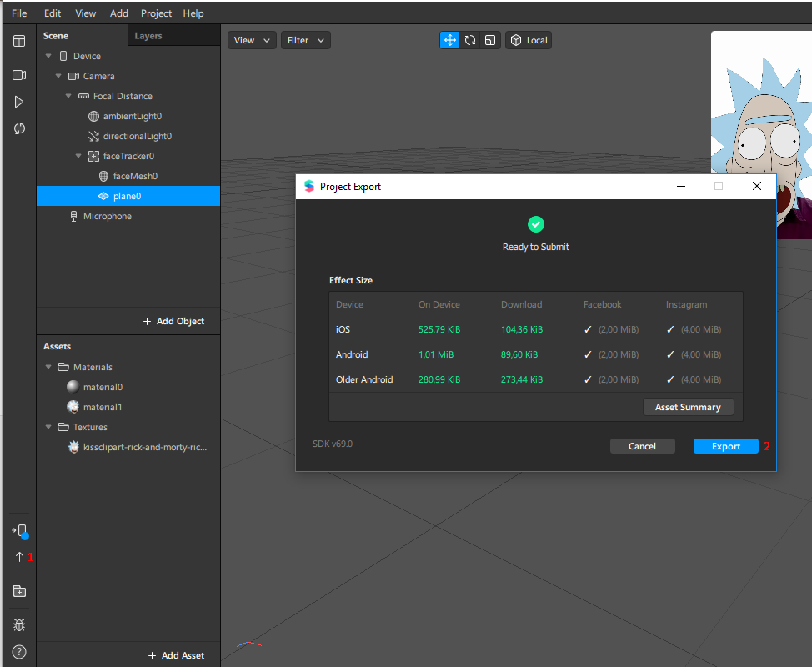This screenshot has width=812, height=667.
Task: Open the View menu in menu bar
Action: pos(85,13)
